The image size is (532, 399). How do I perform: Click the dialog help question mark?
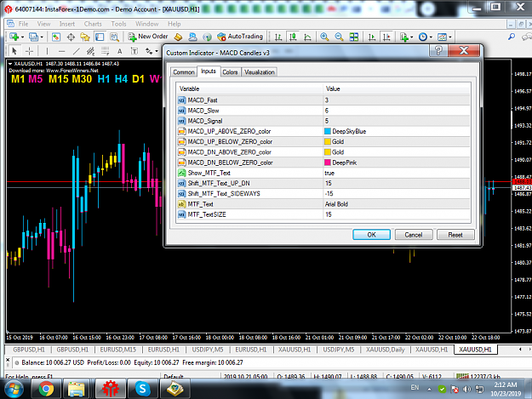pos(438,51)
